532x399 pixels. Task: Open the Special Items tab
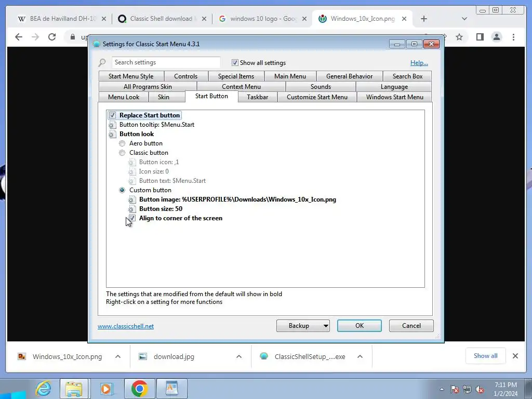(x=236, y=76)
